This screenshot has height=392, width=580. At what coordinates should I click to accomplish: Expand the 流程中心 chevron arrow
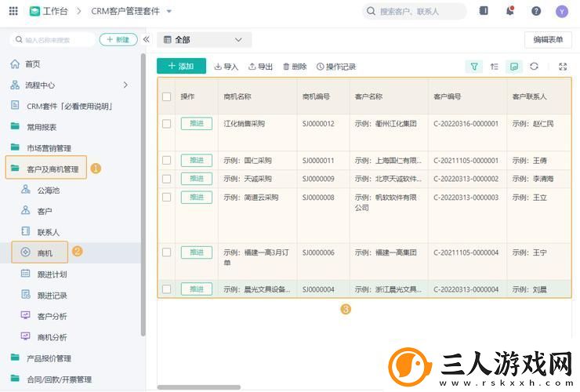125,85
